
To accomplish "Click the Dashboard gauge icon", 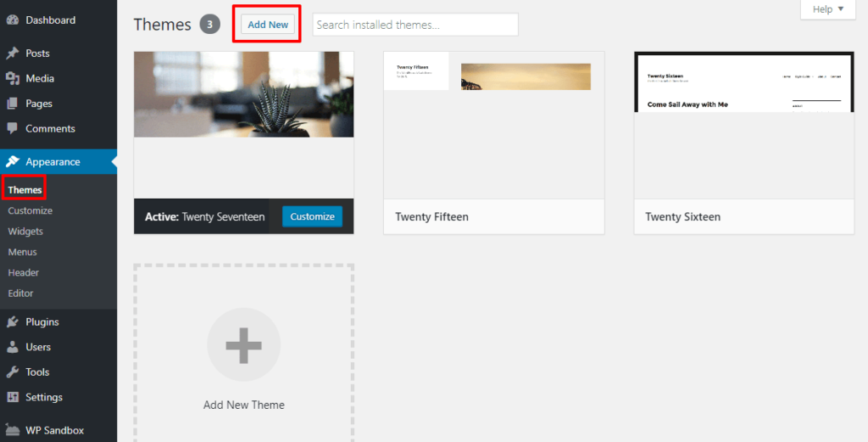I will pyautogui.click(x=12, y=20).
